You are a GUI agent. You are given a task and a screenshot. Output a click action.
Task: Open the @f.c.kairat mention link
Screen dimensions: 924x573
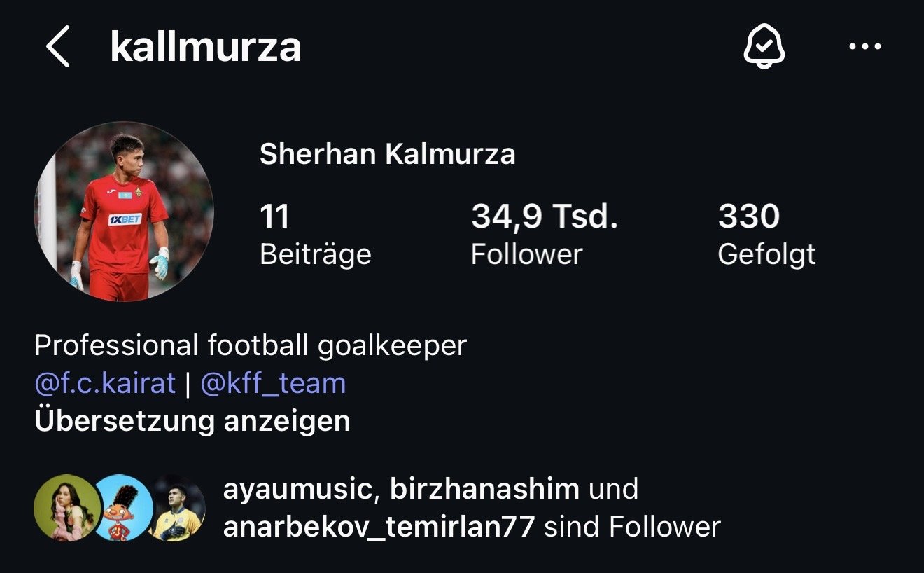point(105,383)
